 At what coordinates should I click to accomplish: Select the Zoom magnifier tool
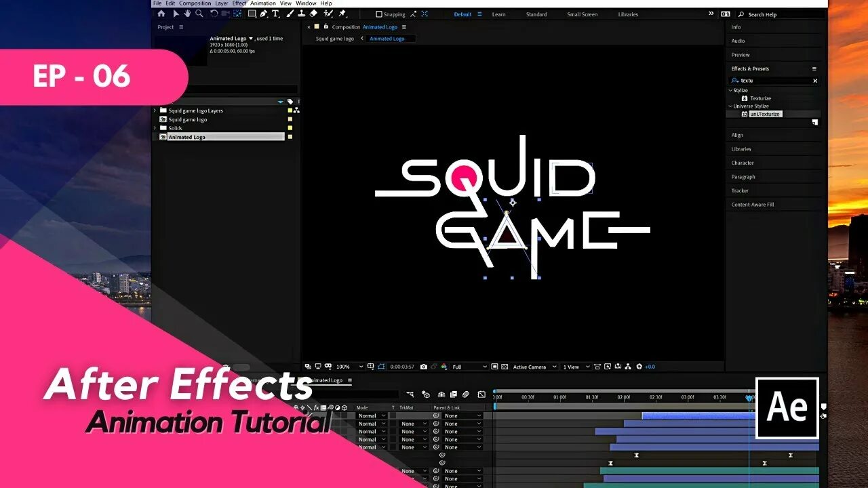click(x=199, y=14)
